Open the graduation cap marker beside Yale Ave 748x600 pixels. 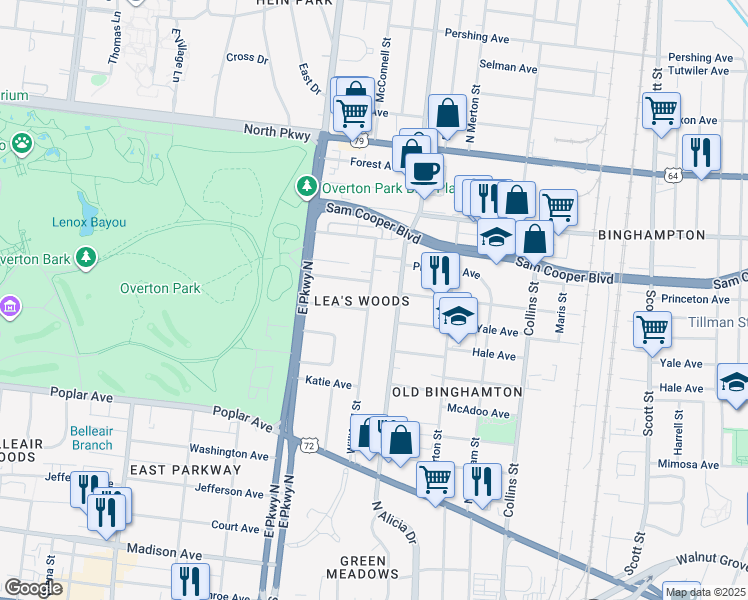click(x=458, y=317)
